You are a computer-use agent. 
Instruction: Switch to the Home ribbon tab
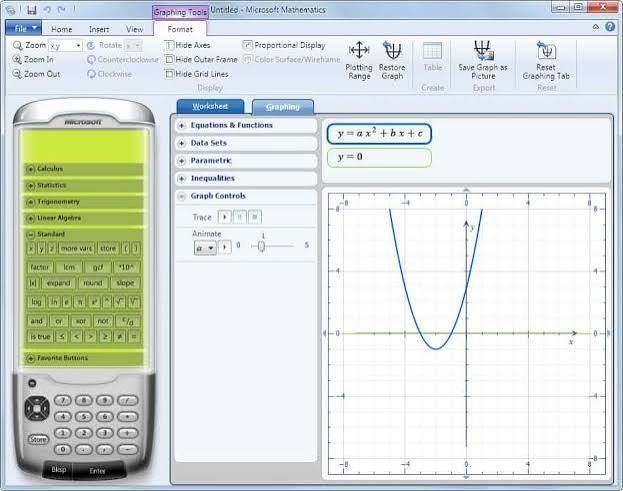62,29
